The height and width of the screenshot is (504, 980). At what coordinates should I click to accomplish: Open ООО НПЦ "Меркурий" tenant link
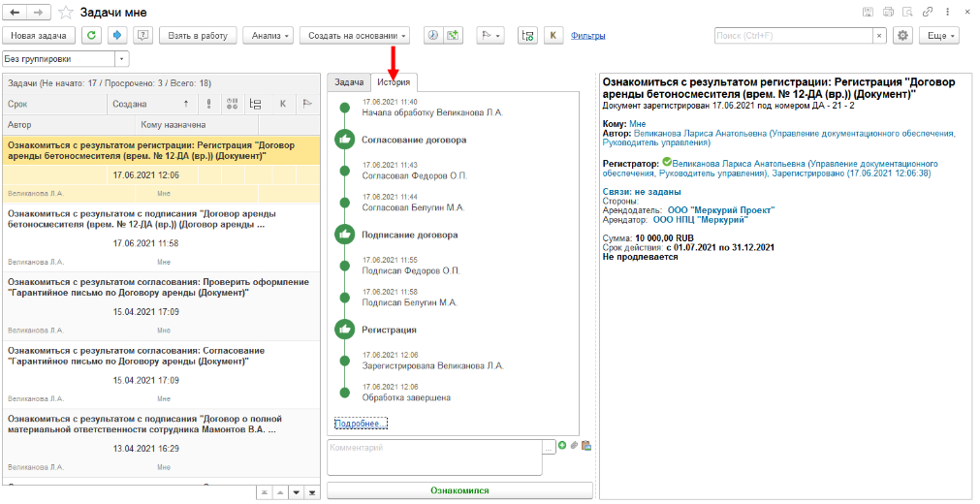701,219
